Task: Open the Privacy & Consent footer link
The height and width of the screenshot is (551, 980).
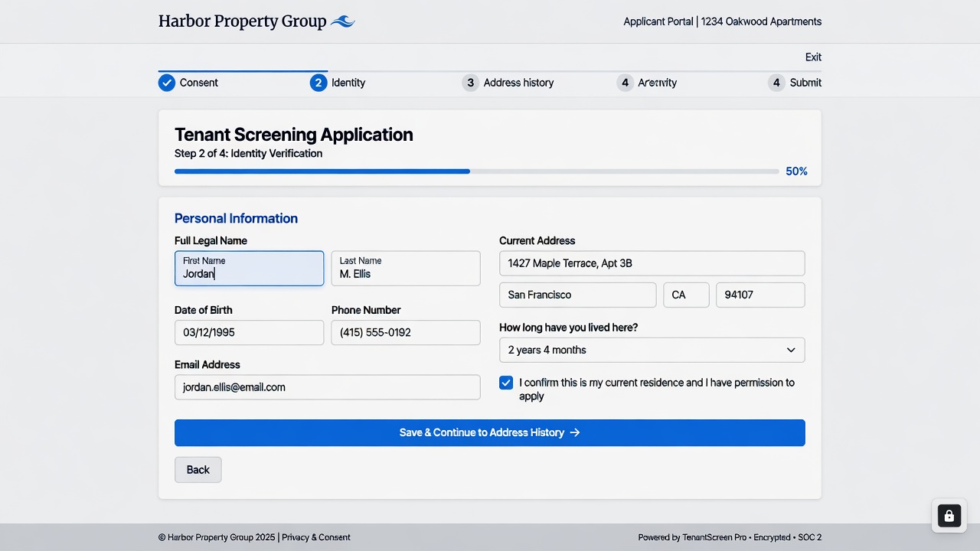Action: click(x=316, y=537)
